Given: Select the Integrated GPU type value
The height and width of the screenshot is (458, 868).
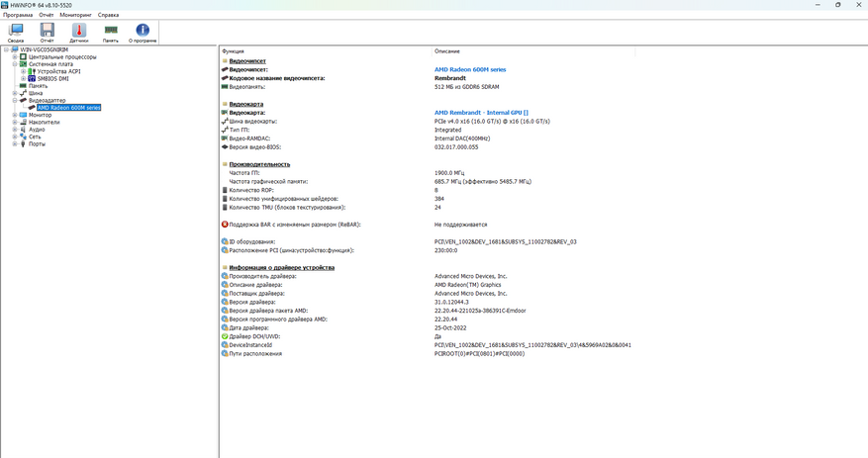Looking at the screenshot, I should (x=447, y=130).
